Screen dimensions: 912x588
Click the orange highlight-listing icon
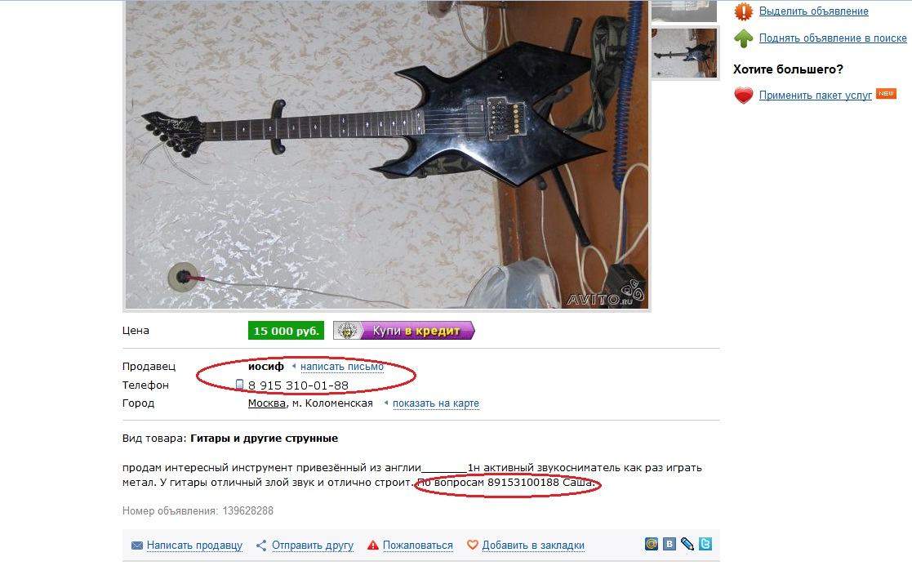(x=743, y=11)
